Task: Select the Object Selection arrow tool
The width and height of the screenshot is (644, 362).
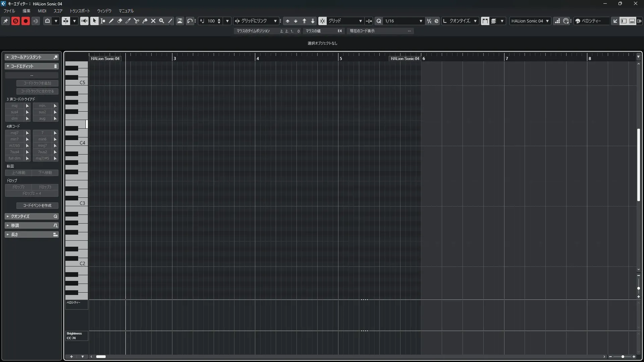Action: click(95, 21)
